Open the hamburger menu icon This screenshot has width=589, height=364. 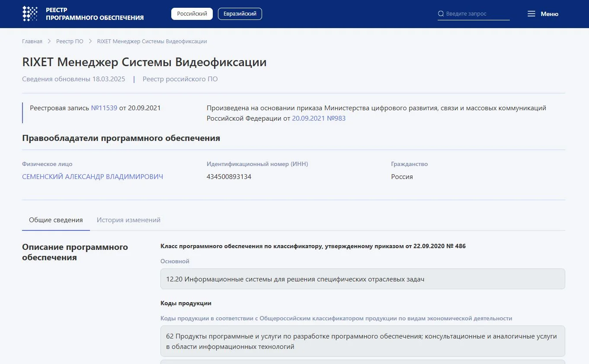click(531, 14)
